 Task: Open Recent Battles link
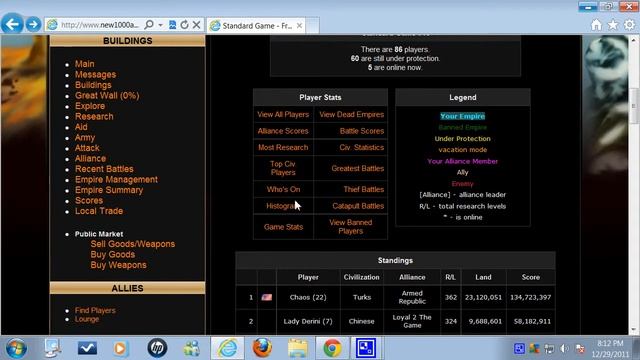[x=104, y=169]
